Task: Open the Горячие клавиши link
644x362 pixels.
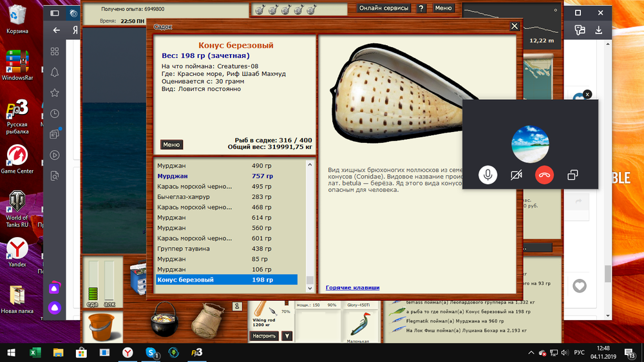Action: pyautogui.click(x=352, y=287)
